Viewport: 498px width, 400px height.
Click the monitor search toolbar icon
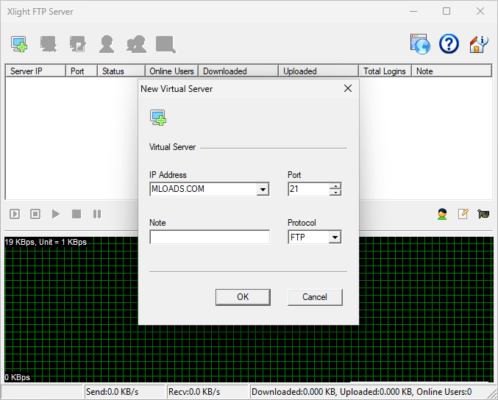tap(166, 44)
